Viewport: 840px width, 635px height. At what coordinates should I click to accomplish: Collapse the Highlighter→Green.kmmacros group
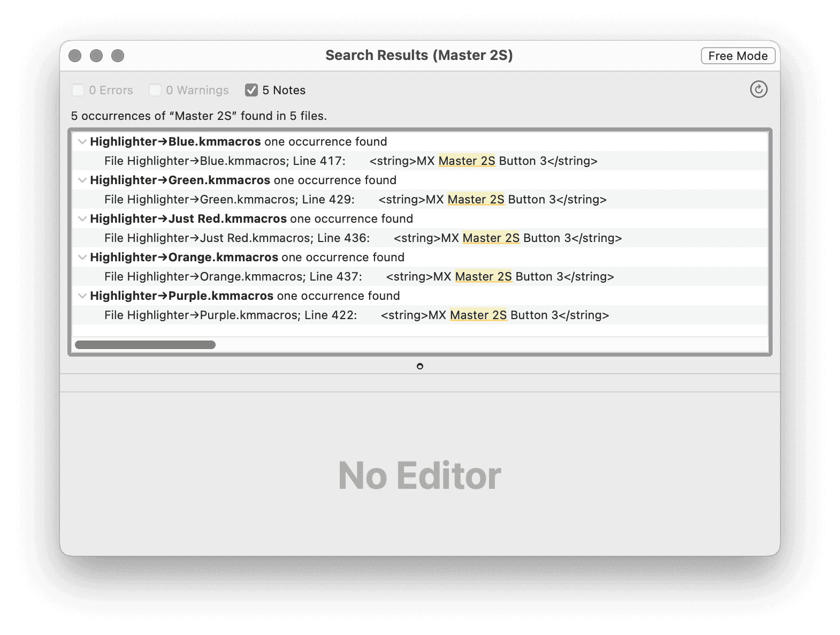coord(82,180)
